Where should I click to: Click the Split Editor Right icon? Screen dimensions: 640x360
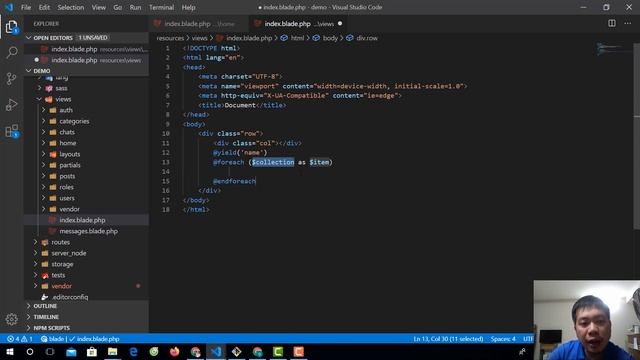(611, 23)
